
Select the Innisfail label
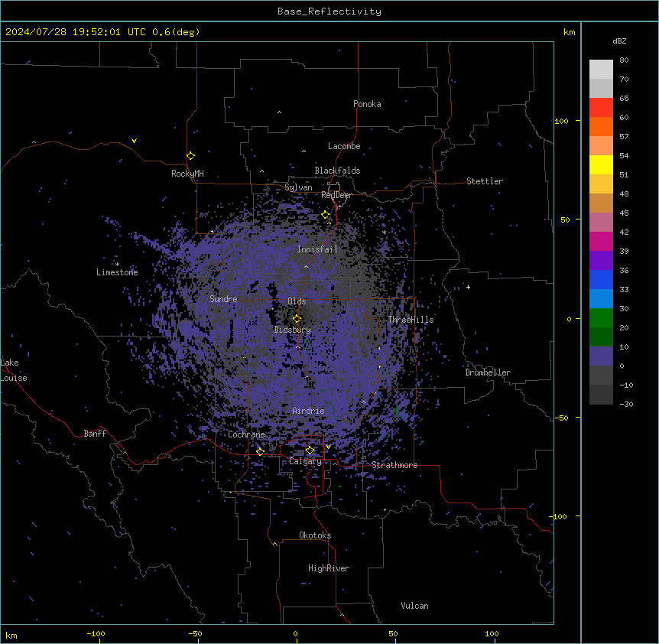(317, 249)
